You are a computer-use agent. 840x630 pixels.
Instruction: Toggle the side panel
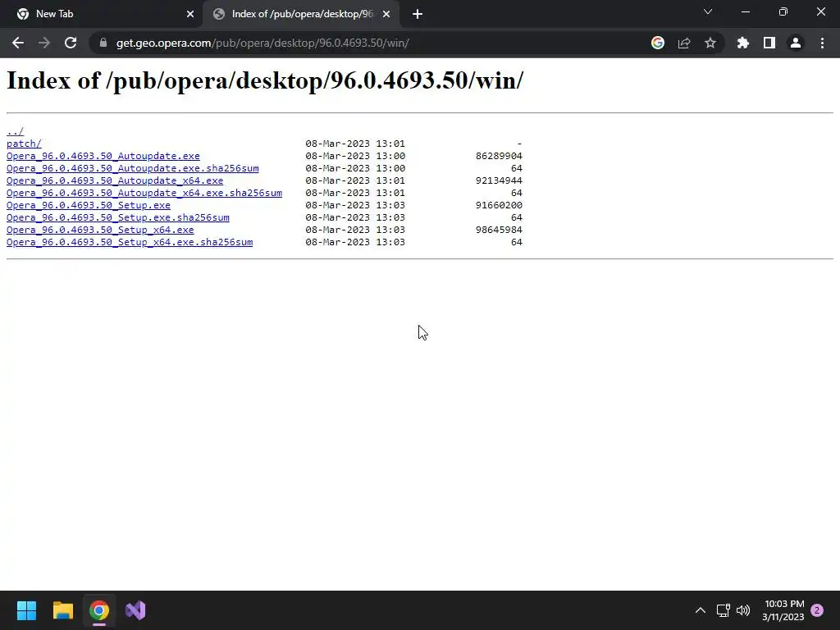pos(769,43)
